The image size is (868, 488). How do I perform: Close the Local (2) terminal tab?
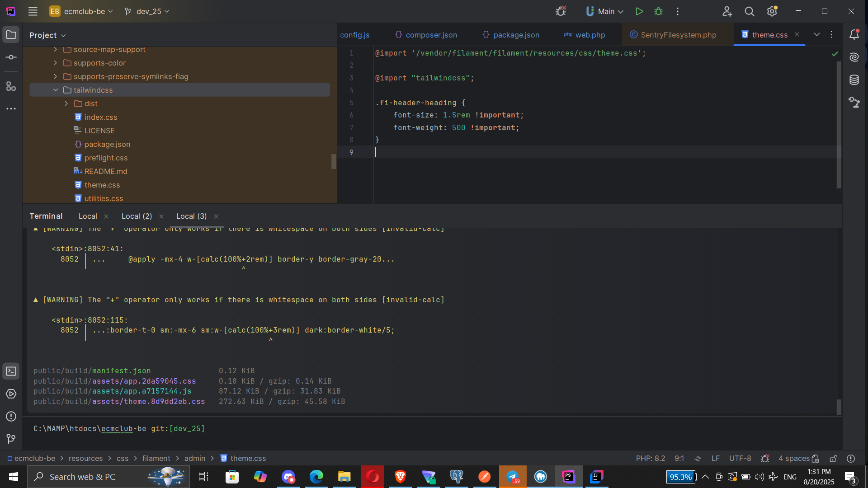pyautogui.click(x=161, y=216)
